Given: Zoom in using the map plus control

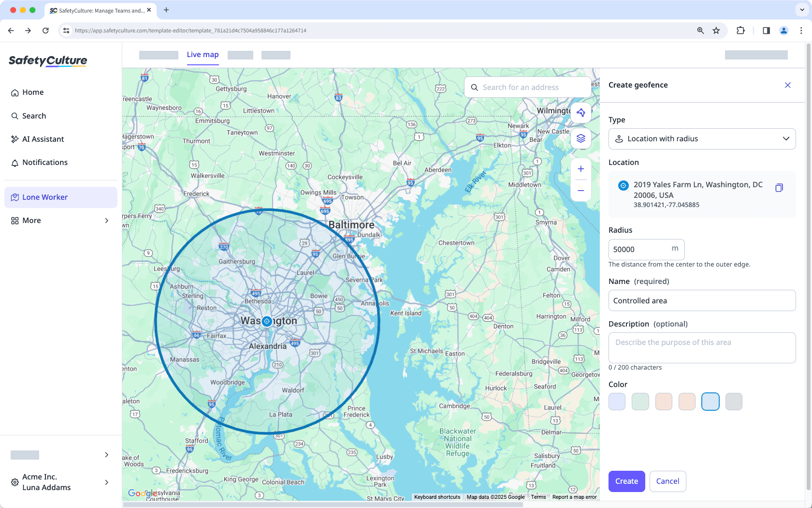Looking at the screenshot, I should tap(580, 169).
